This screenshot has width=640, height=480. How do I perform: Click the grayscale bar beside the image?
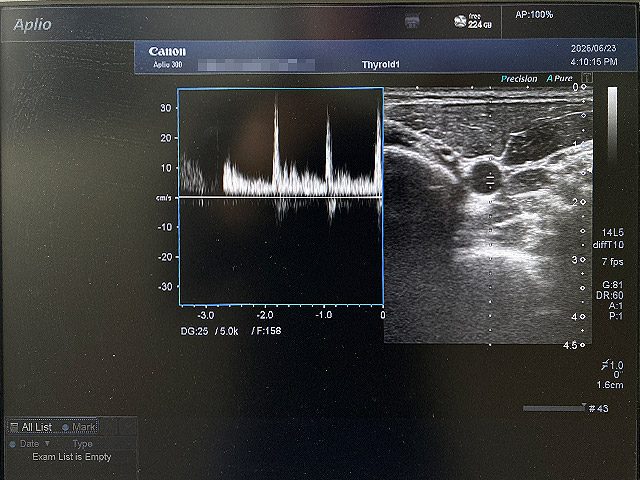[x=612, y=124]
